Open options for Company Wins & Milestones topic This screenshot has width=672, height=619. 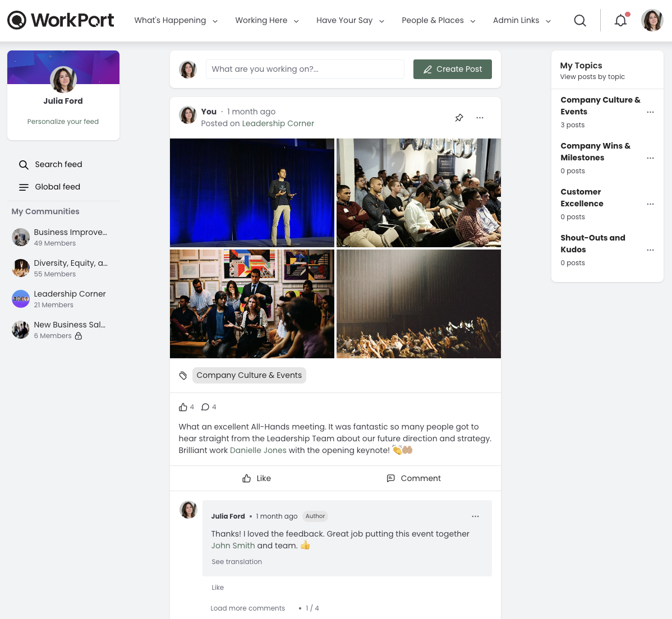[x=650, y=158]
